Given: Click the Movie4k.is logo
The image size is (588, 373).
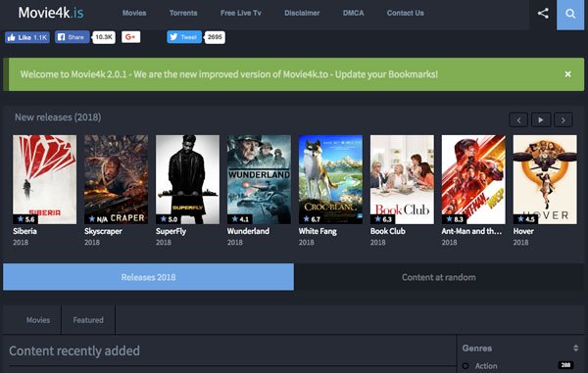Looking at the screenshot, I should point(51,13).
